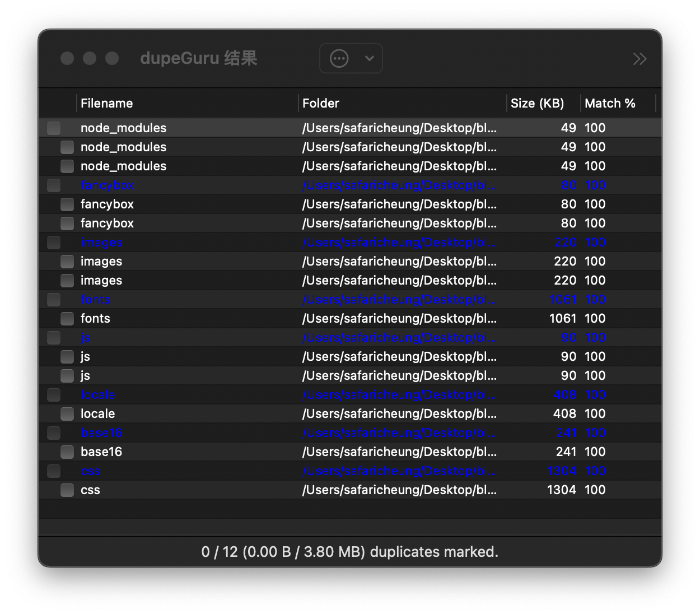The height and width of the screenshot is (614, 700).
Task: Open the dropdown chevron beside action icon
Action: (369, 58)
